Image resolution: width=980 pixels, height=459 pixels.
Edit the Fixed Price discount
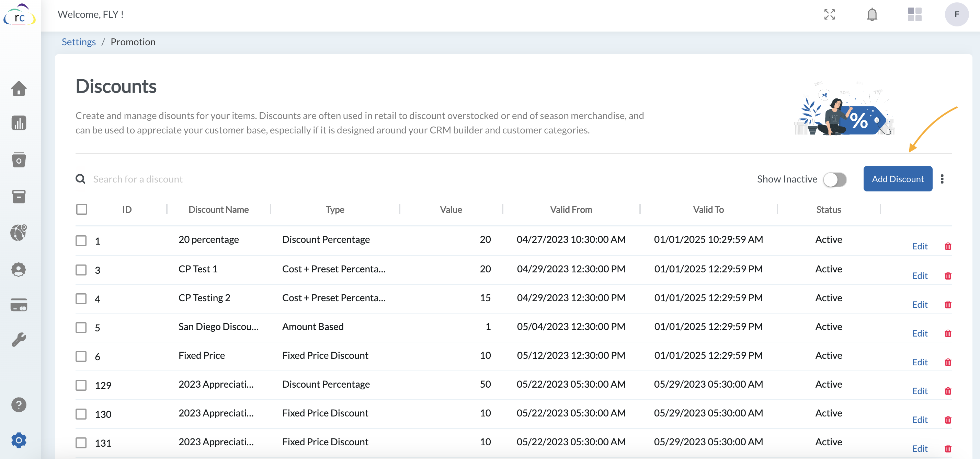tap(920, 362)
